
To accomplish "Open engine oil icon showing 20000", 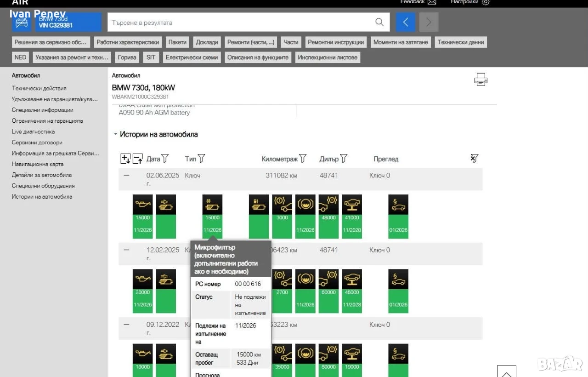I will 142,291.
